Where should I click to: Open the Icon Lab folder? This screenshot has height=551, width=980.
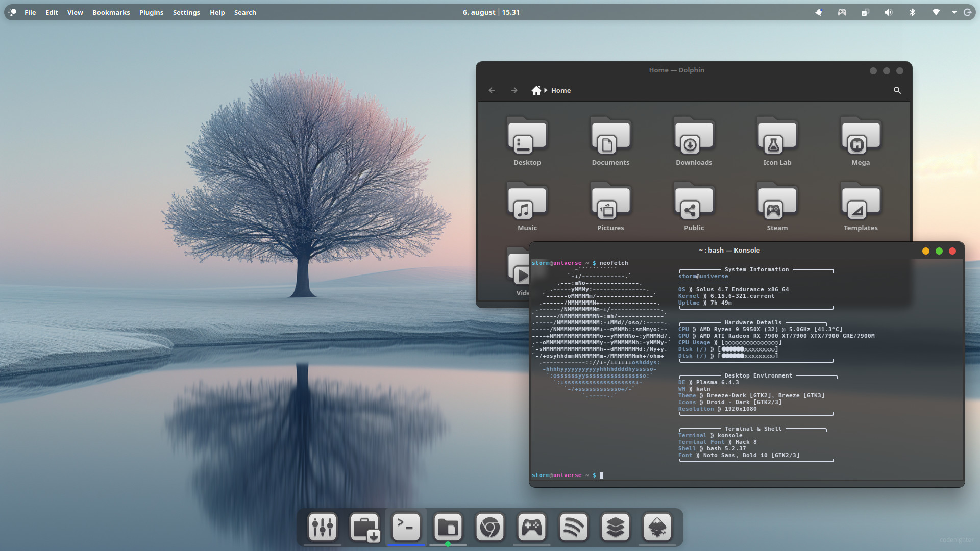777,141
